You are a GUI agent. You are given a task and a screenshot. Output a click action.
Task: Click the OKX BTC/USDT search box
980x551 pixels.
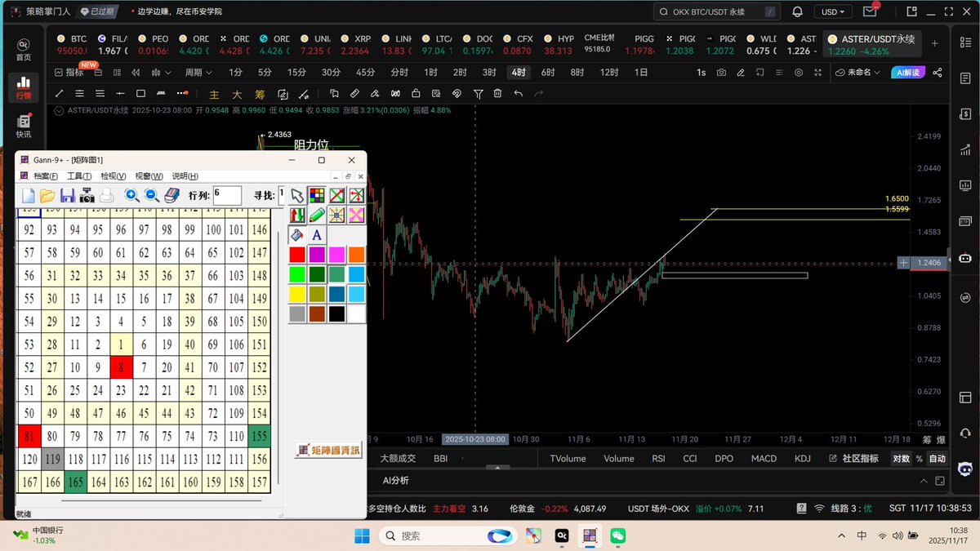(x=717, y=12)
